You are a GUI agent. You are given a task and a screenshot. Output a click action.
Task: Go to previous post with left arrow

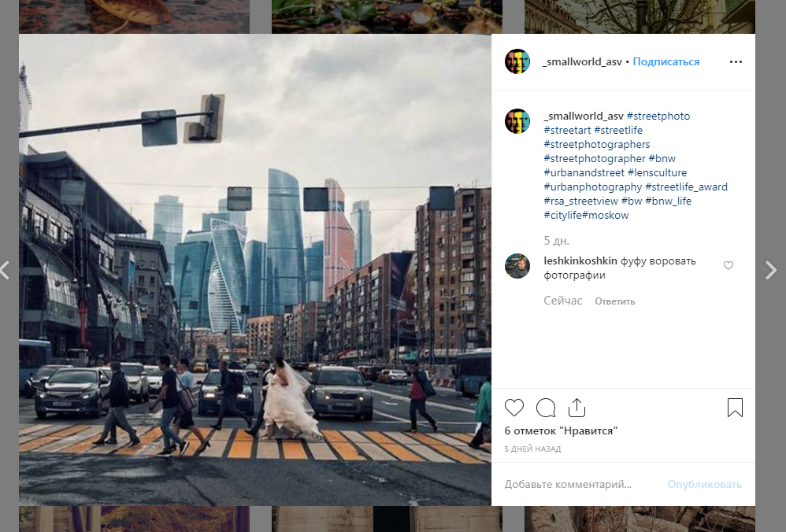click(x=5, y=270)
